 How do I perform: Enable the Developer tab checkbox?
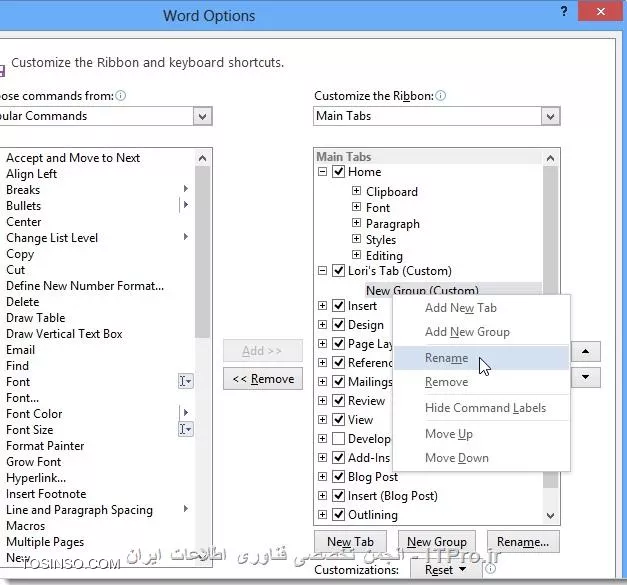[x=338, y=438]
